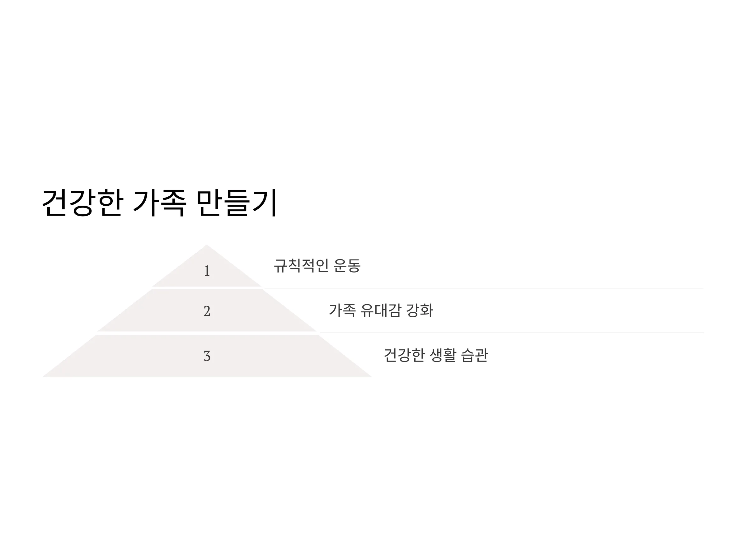Click the word 강화 in the second label
Viewport: 747px width, 560px height.
[420, 310]
